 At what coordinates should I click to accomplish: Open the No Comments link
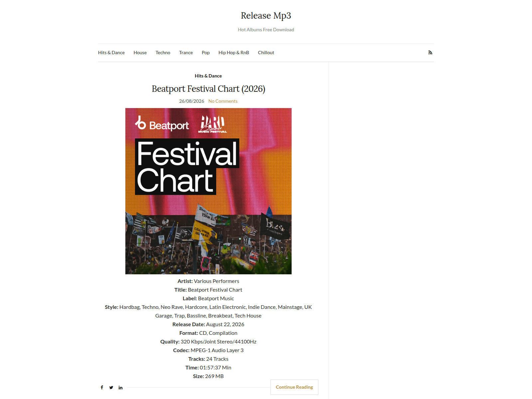tap(223, 101)
